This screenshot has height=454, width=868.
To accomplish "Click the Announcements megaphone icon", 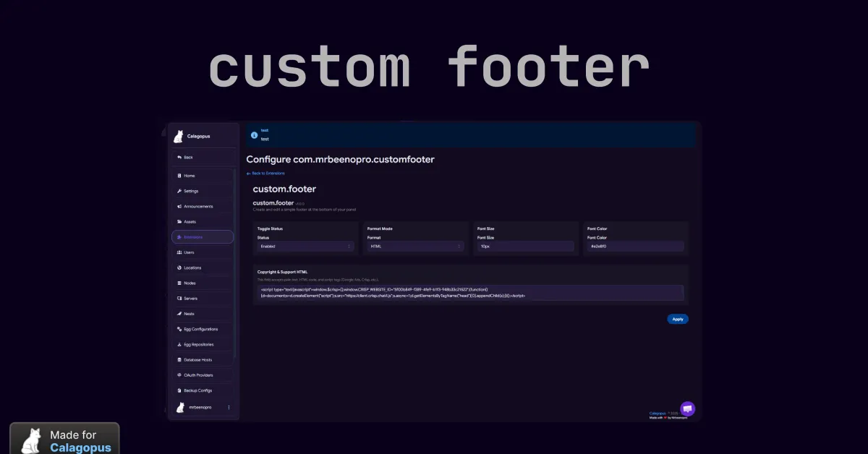I will pos(179,206).
